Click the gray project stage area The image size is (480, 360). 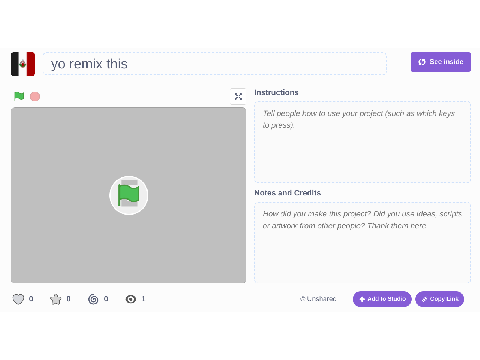click(129, 195)
